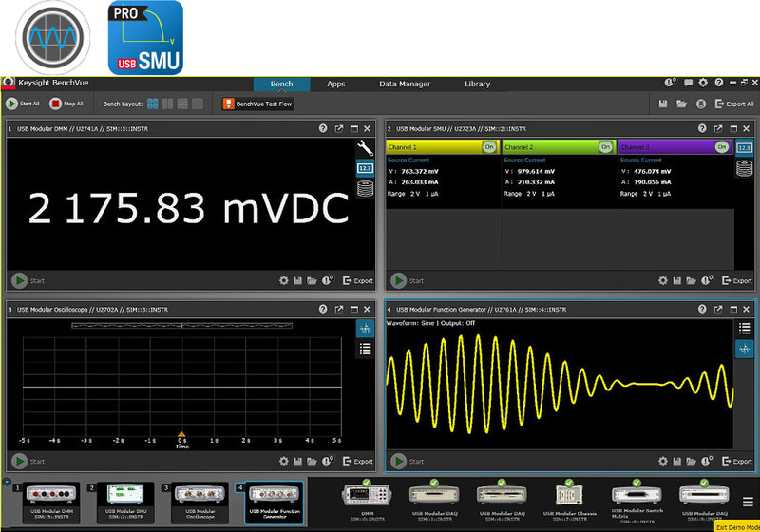This screenshot has height=532, width=760.
Task: Click the orange trigger marker at 0 s
Action: coord(181,434)
